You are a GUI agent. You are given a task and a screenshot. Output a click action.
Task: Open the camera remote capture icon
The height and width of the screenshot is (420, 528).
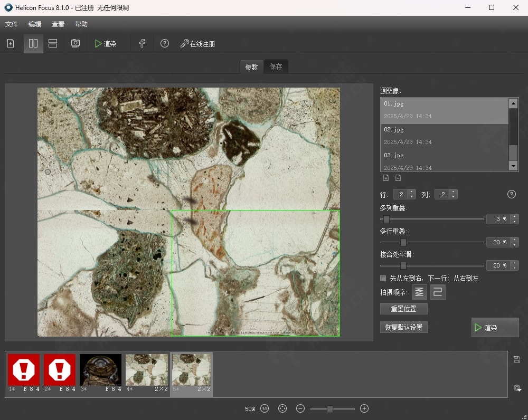[x=76, y=44]
